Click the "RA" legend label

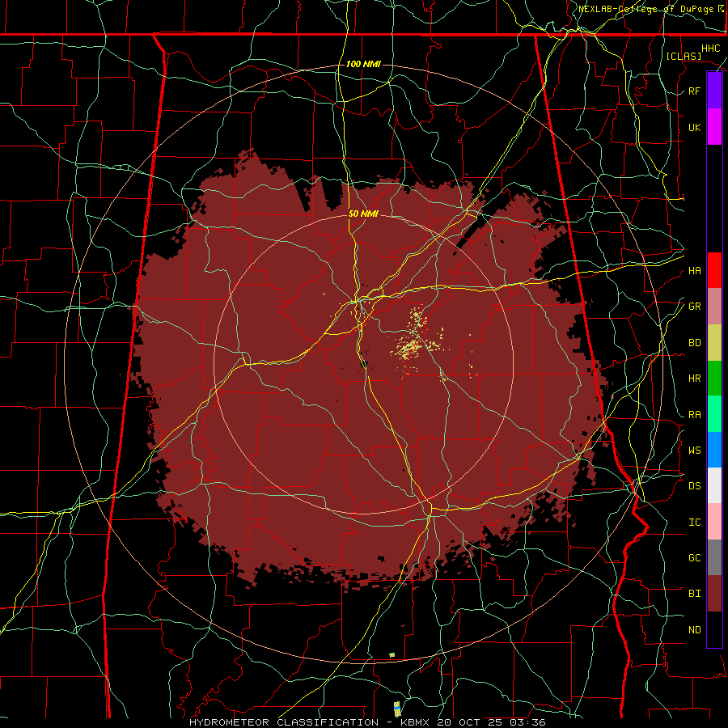pos(695,415)
